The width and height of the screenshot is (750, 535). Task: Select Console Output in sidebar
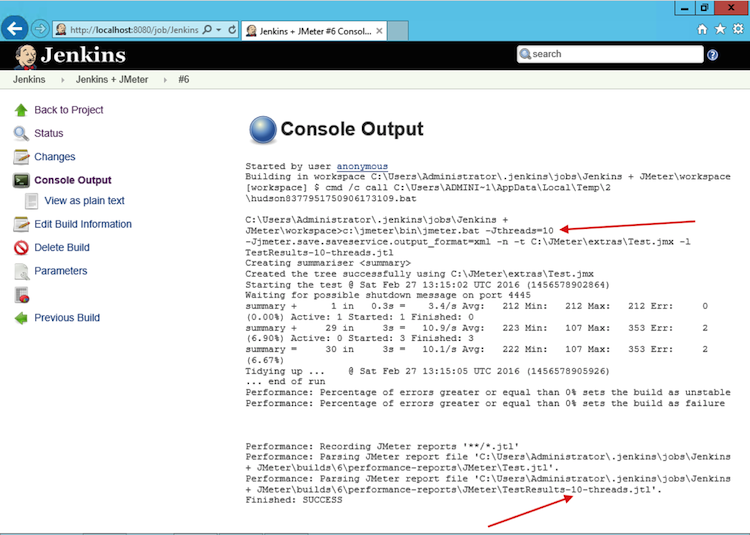[73, 180]
